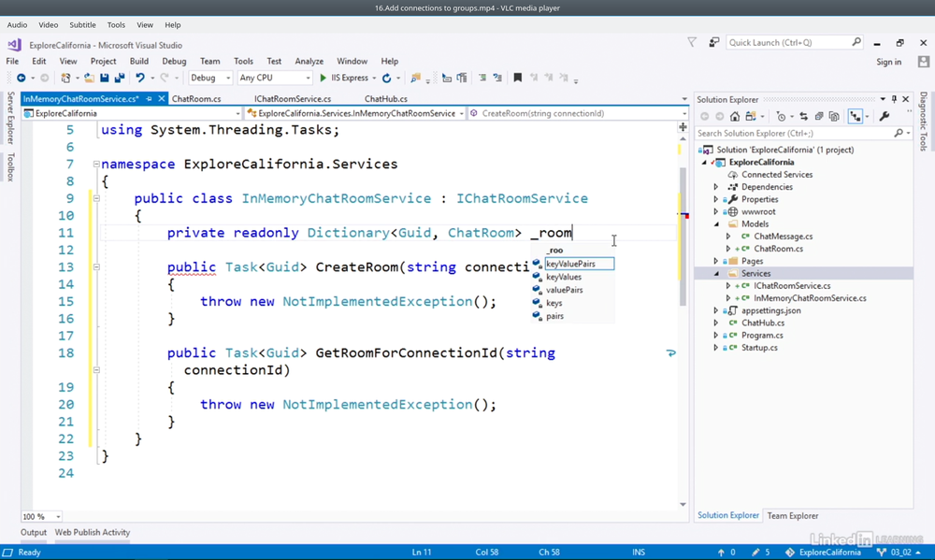935x560 pixels.
Task: Select keyValues from the IntelliSense list
Action: point(564,277)
